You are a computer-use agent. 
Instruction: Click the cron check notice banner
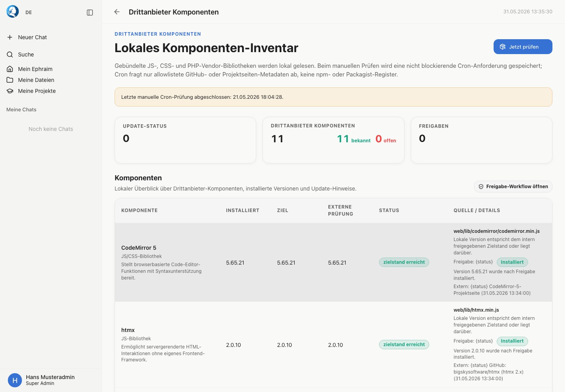point(334,97)
